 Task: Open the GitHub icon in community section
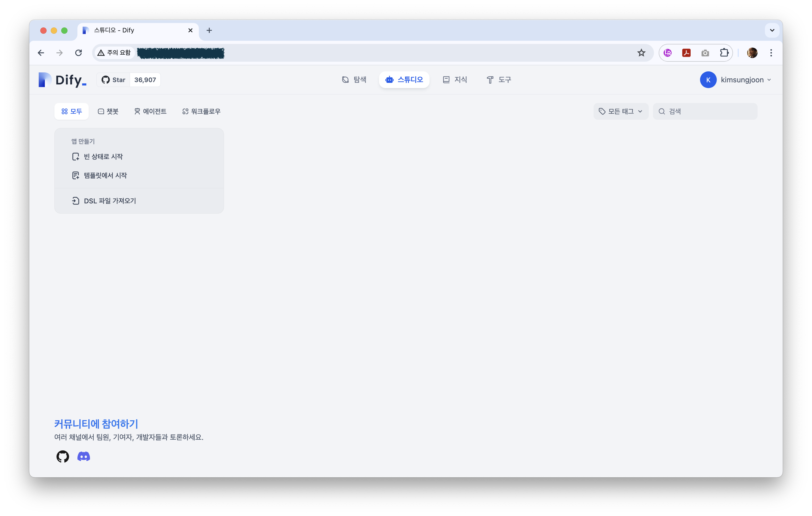click(63, 456)
